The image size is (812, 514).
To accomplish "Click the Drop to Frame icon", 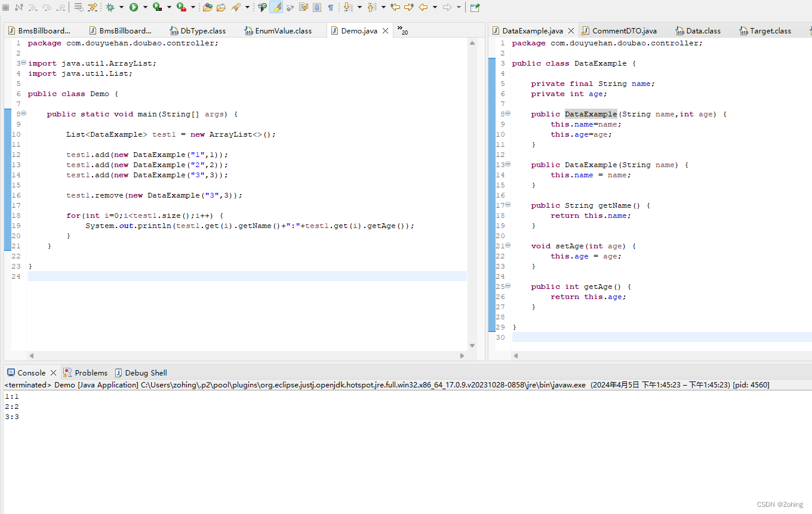I will tap(78, 7).
